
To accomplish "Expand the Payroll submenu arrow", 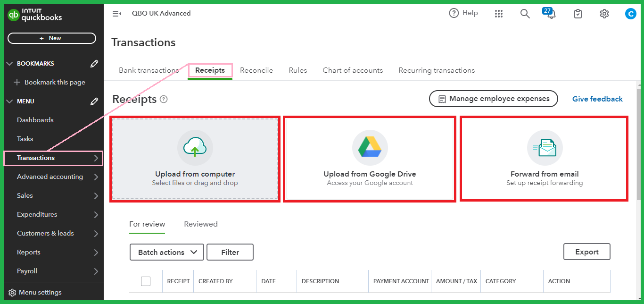I will click(96, 271).
